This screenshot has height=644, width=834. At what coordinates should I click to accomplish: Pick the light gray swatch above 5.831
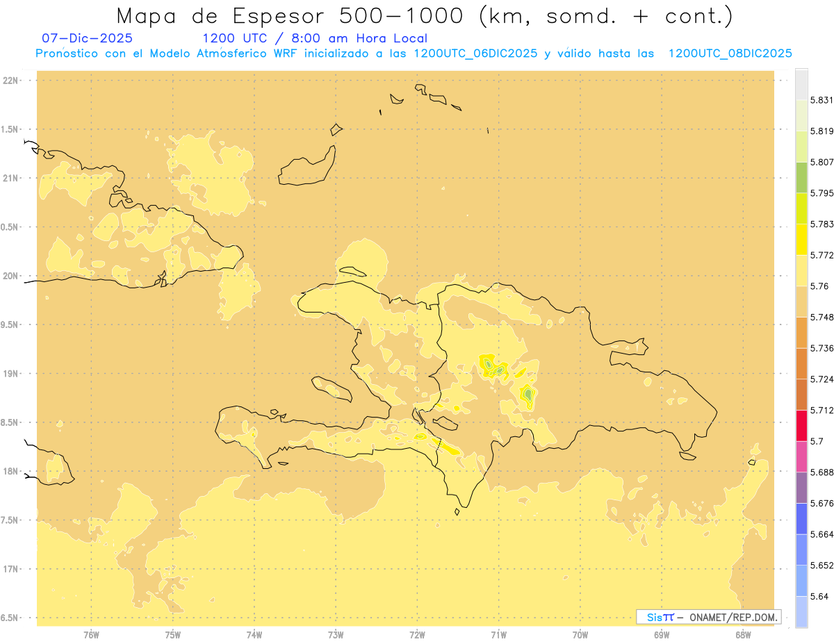tap(801, 84)
